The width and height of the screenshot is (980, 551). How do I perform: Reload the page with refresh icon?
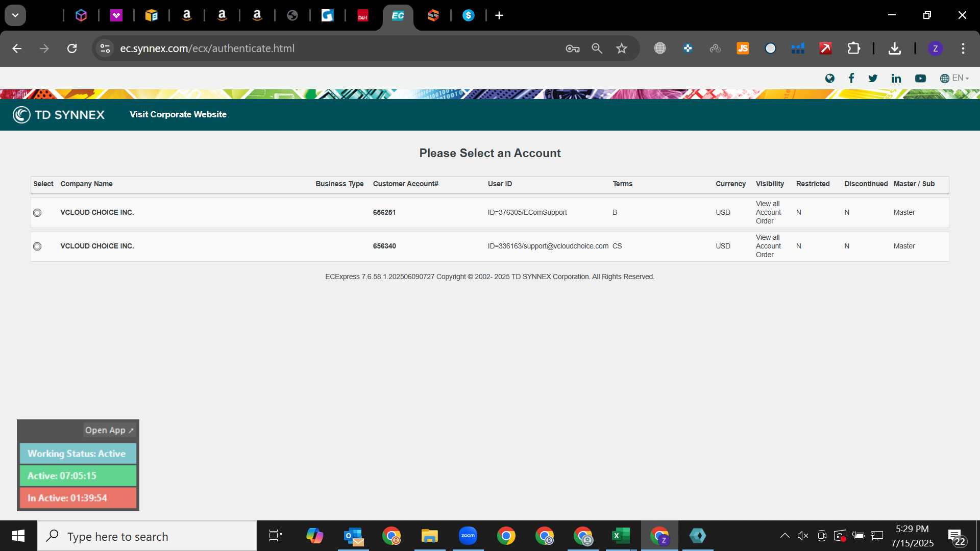point(72,48)
